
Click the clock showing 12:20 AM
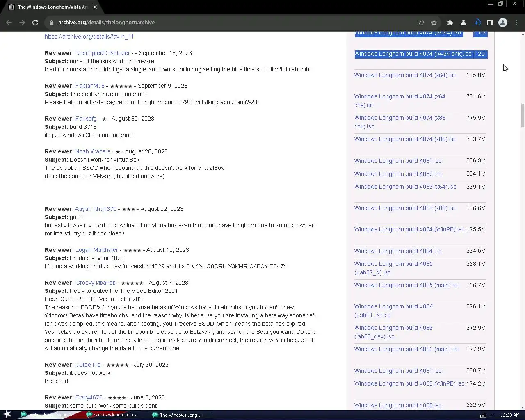(x=510, y=415)
